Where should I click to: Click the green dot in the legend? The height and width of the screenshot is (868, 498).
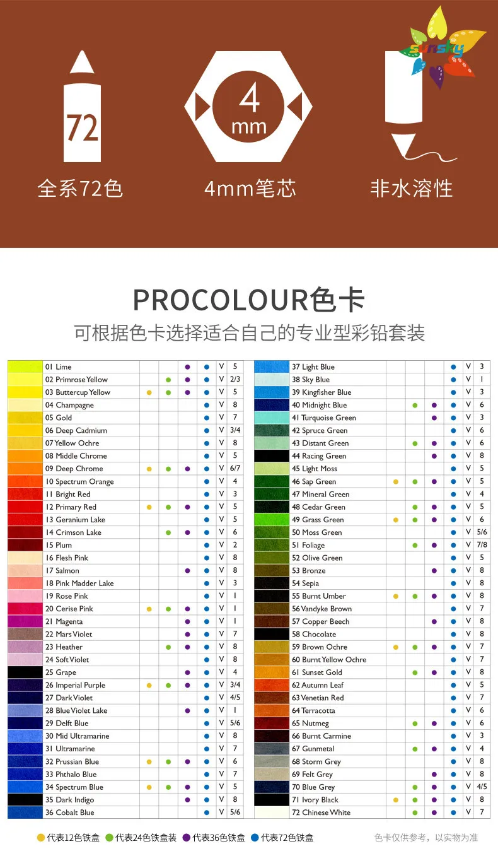[x=109, y=838]
